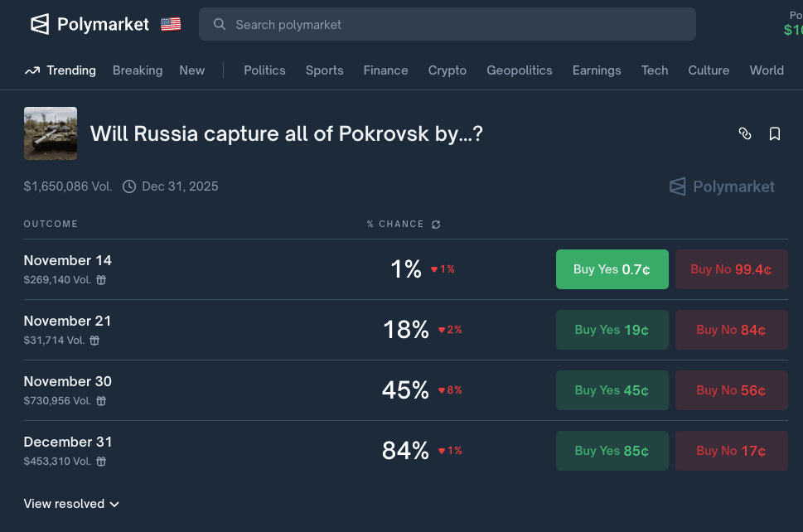Buy Yes at 0.7¢ for November 14
This screenshot has width=803, height=532.
click(x=612, y=269)
